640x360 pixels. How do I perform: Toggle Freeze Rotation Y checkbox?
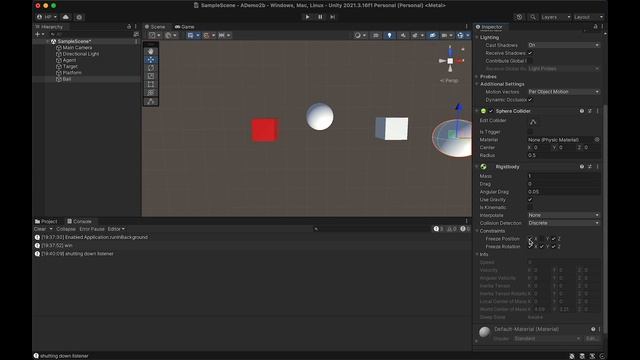tap(542, 247)
